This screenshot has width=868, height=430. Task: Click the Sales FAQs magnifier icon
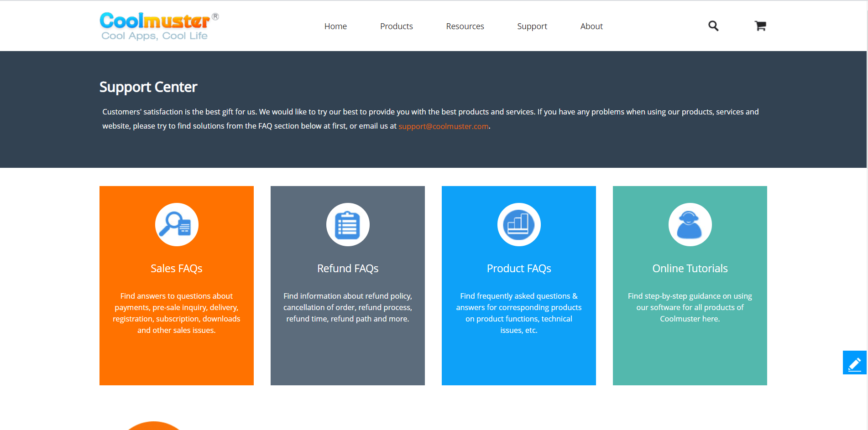click(177, 224)
